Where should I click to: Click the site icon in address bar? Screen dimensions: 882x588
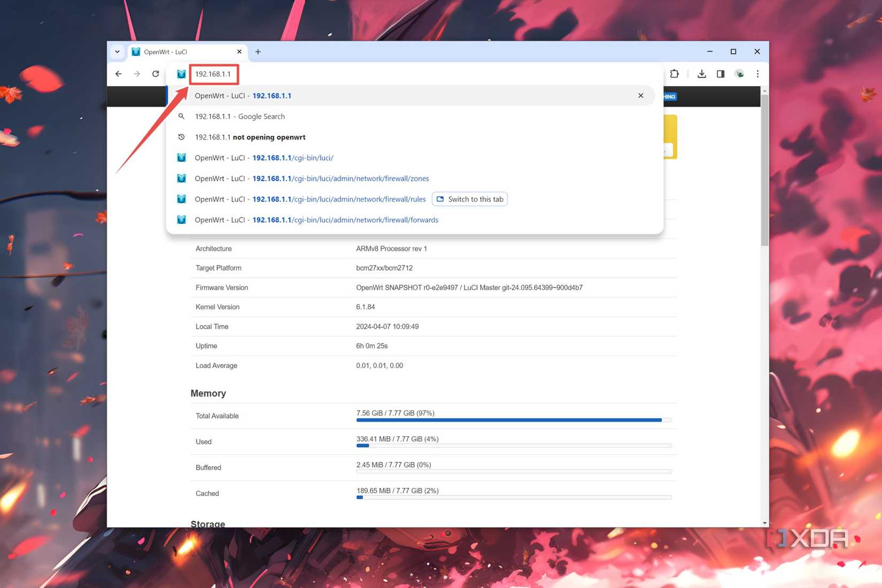click(x=182, y=74)
